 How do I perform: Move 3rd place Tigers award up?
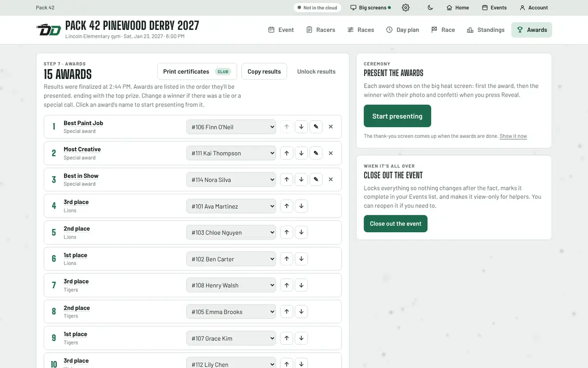click(x=287, y=285)
